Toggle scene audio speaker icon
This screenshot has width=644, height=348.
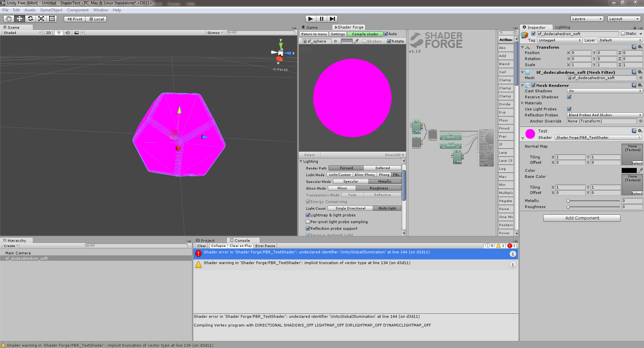pos(67,33)
